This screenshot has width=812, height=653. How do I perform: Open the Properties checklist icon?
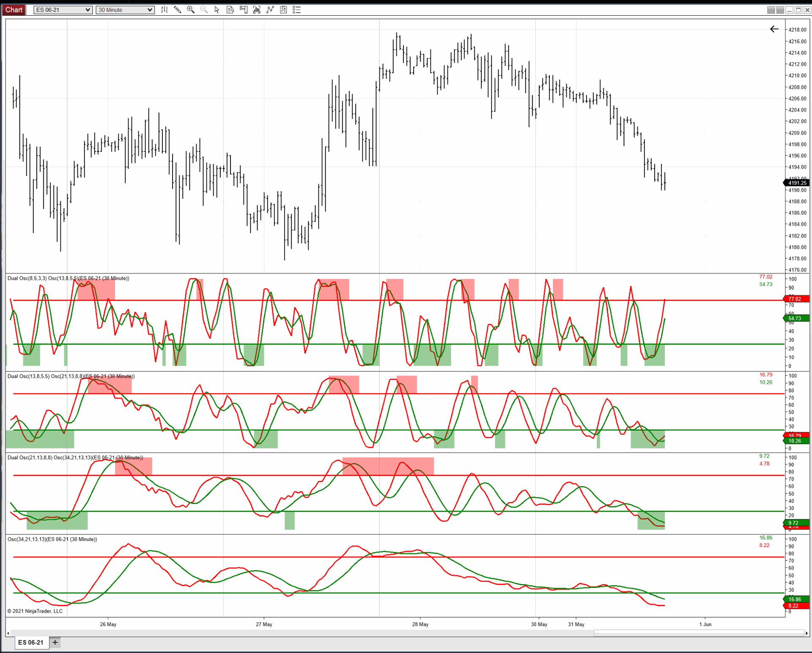[296, 9]
